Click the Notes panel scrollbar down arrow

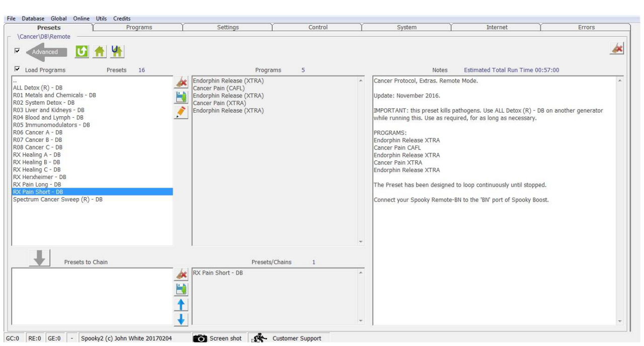point(619,321)
